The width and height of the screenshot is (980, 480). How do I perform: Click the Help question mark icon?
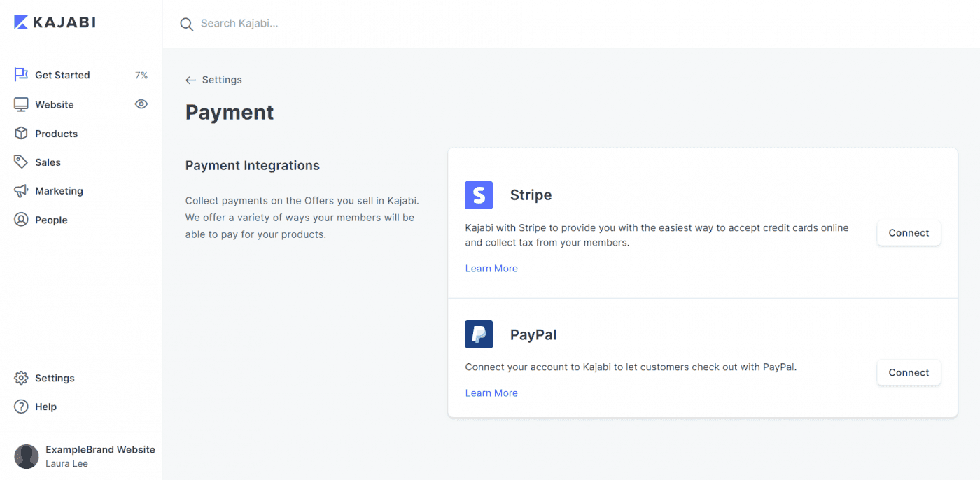click(x=21, y=407)
